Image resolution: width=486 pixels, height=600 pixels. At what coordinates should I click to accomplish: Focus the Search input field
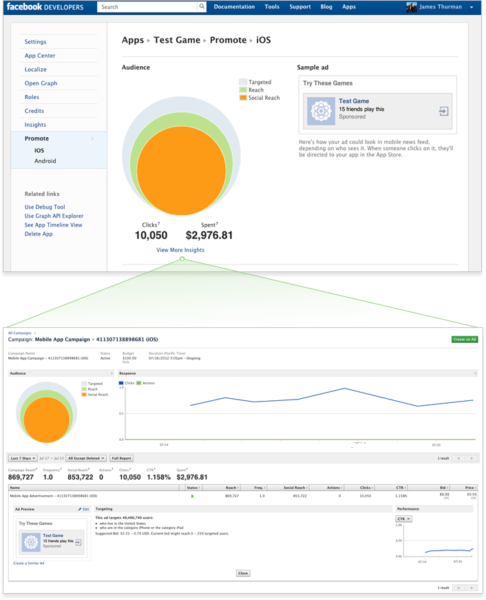click(x=148, y=7)
